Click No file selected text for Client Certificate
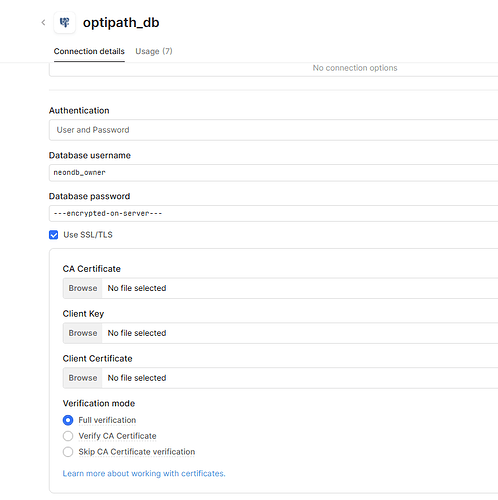 (137, 378)
